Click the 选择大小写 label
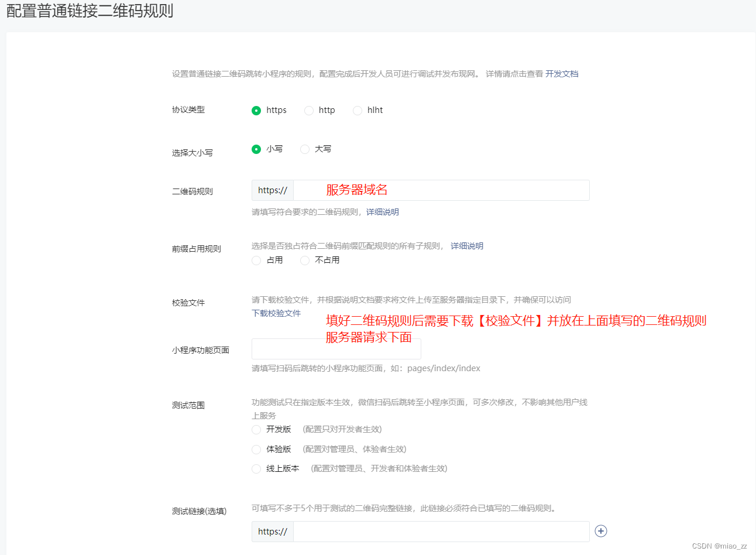Viewport: 756px width, 555px height. click(x=193, y=153)
